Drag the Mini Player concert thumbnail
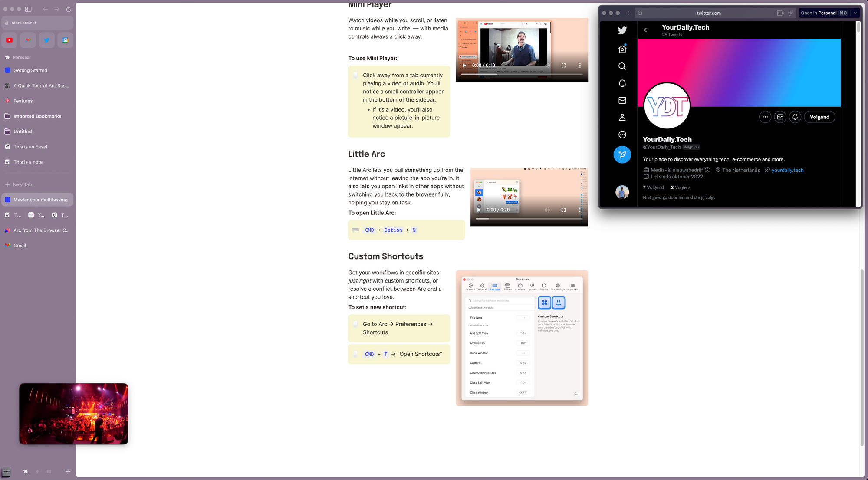868x480 pixels. tap(74, 414)
